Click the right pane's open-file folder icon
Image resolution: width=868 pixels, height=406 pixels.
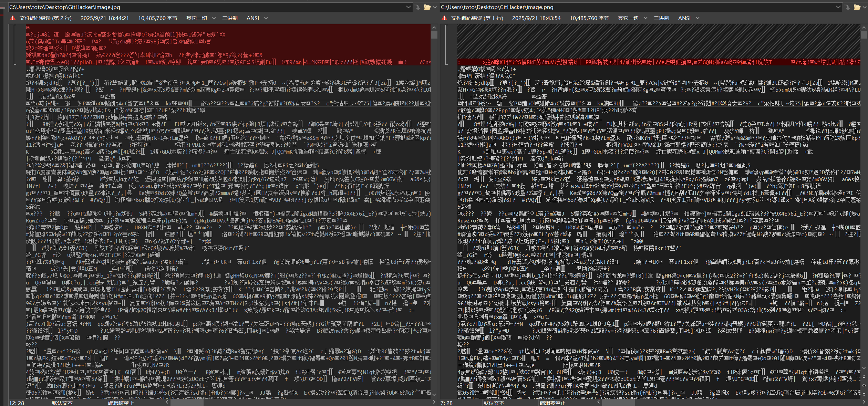coord(857,7)
